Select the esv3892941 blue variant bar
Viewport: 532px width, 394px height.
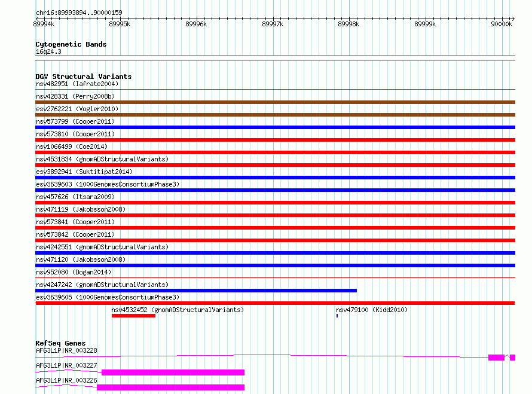point(275,178)
